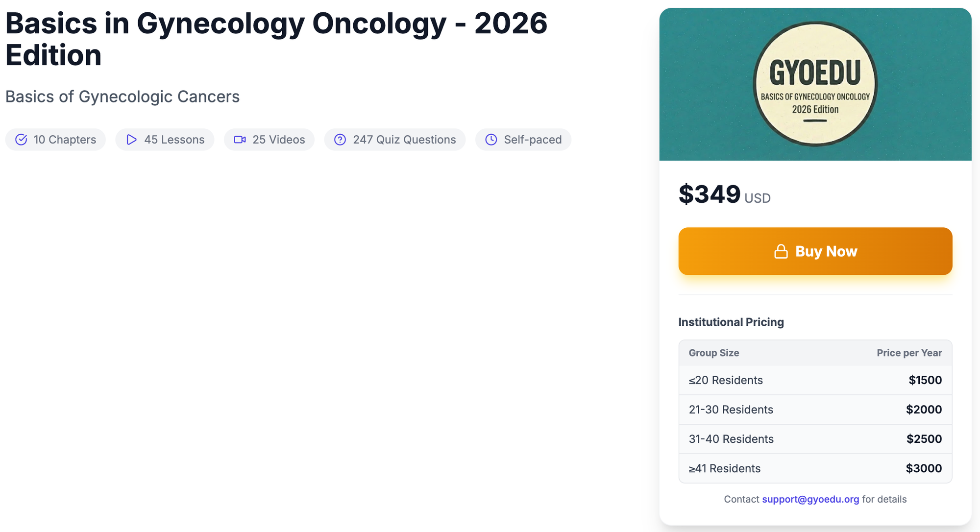The width and height of the screenshot is (980, 532).
Task: Click the lock icon on Buy Now
Action: tap(781, 251)
